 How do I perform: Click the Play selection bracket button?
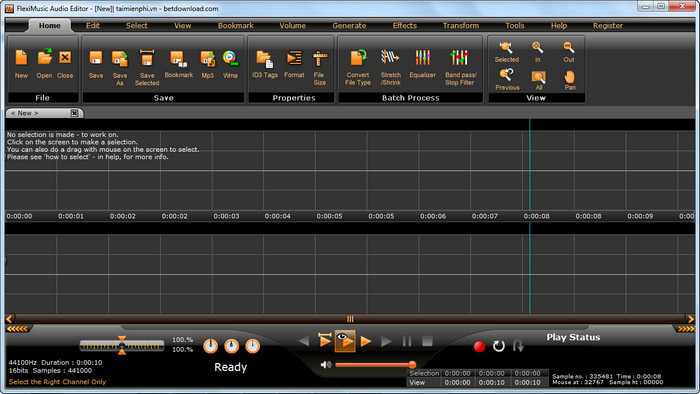(325, 341)
